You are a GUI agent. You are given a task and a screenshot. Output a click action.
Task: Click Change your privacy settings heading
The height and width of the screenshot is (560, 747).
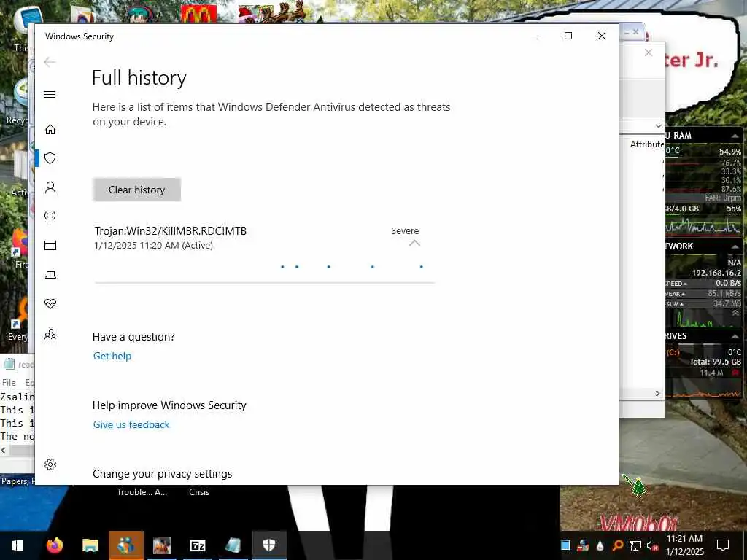pyautogui.click(x=162, y=474)
